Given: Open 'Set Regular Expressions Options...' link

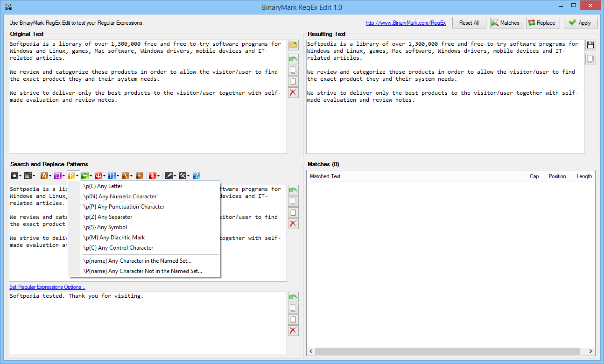Looking at the screenshot, I should point(47,287).
